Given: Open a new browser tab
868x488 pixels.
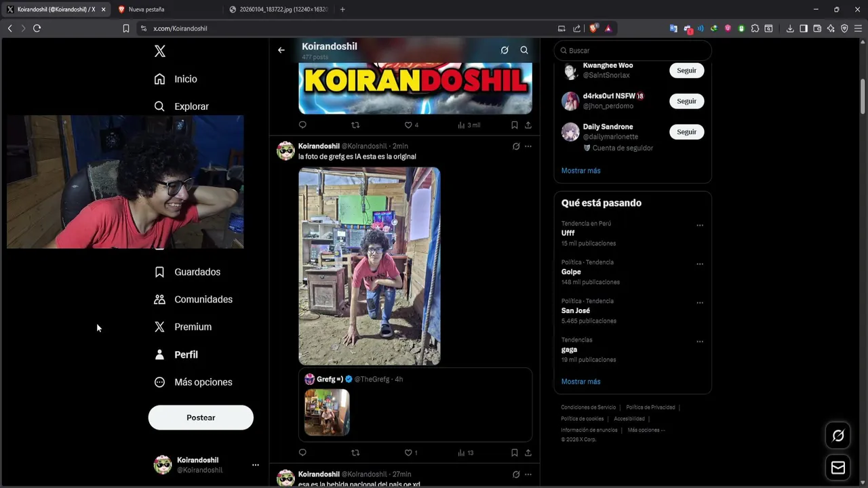Looking at the screenshot, I should point(342,9).
